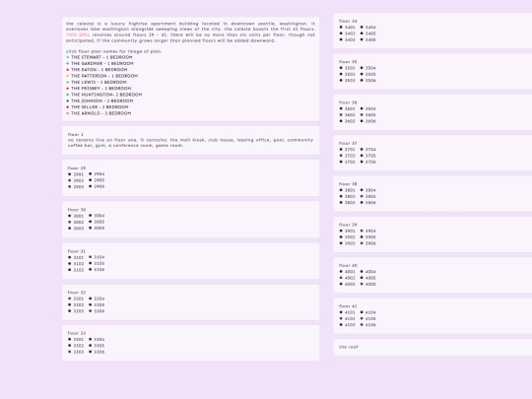Click the red 'THIS GPSL' link
Screen dimensions: 532x399
pyautogui.click(x=78, y=34)
